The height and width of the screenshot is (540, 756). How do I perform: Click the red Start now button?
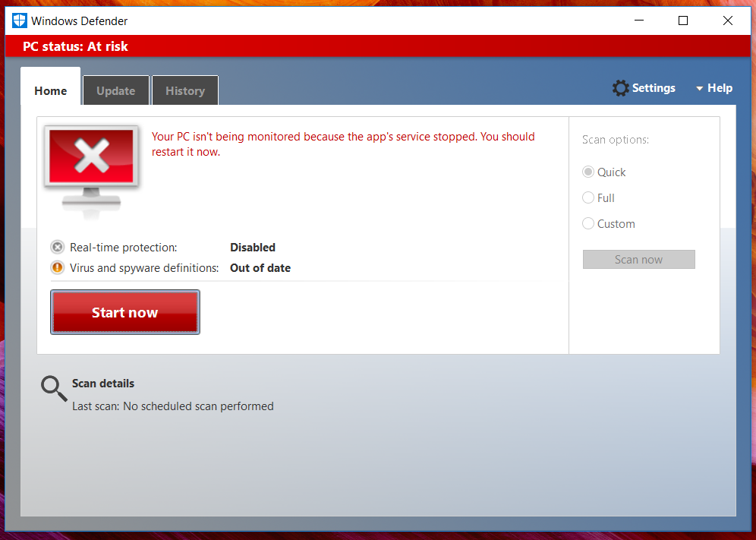tap(125, 312)
